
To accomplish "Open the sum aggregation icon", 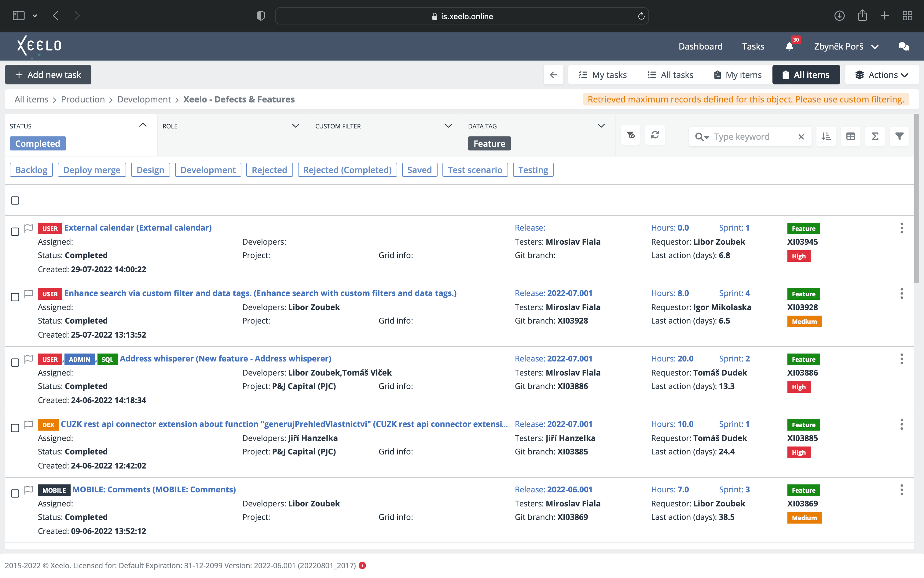I will (875, 136).
